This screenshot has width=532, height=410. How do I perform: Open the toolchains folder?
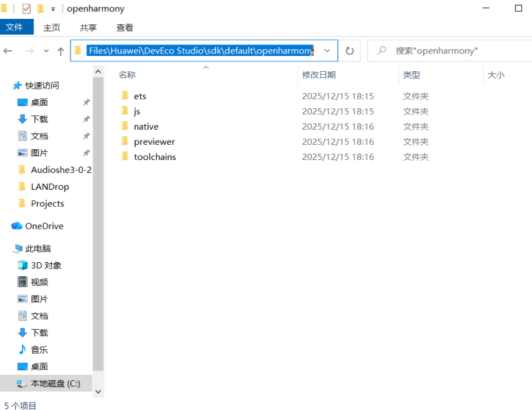click(155, 156)
